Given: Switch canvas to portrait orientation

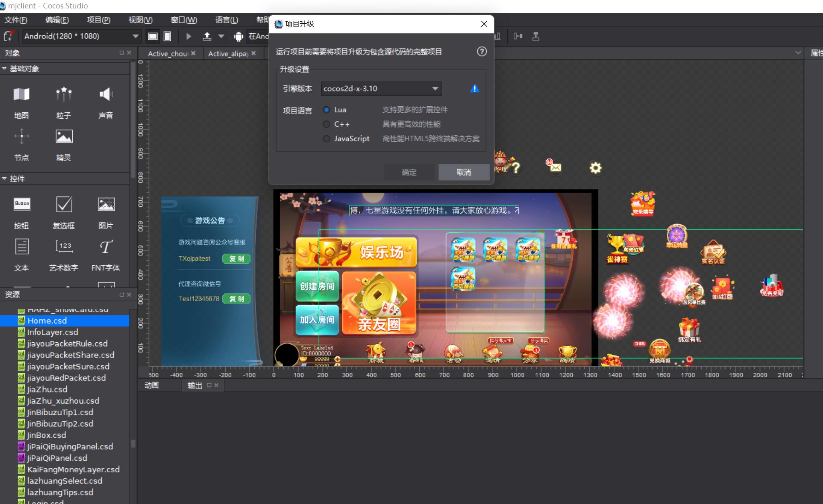Looking at the screenshot, I should tap(167, 36).
